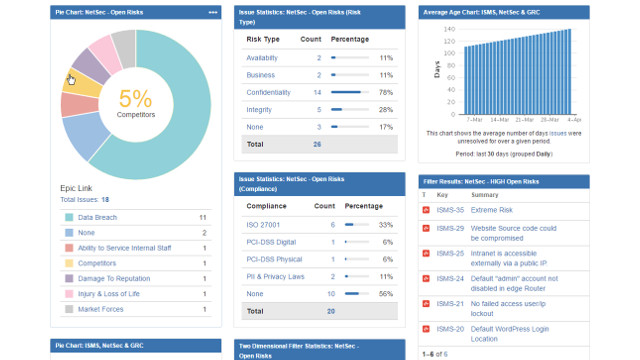Click the issues link in average age description

[x=558, y=133]
